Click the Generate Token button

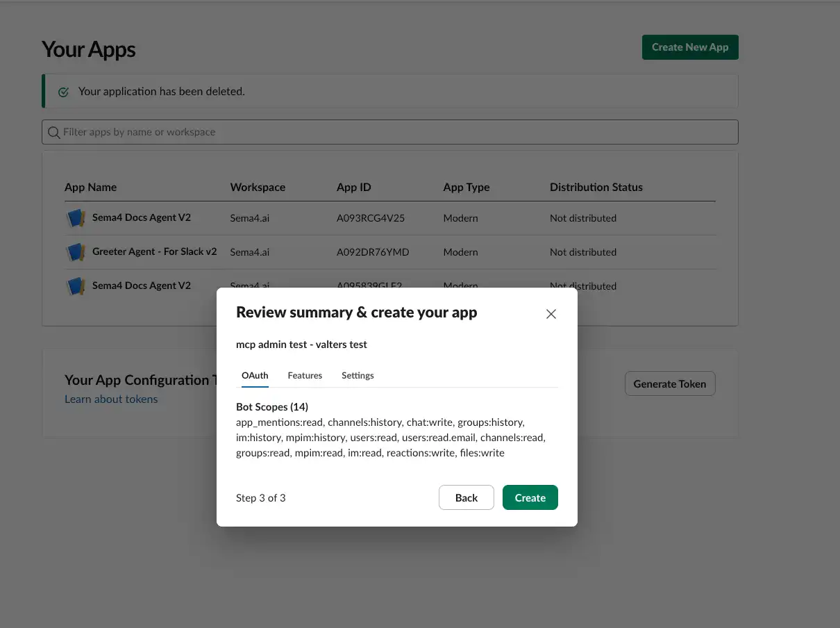click(x=669, y=383)
